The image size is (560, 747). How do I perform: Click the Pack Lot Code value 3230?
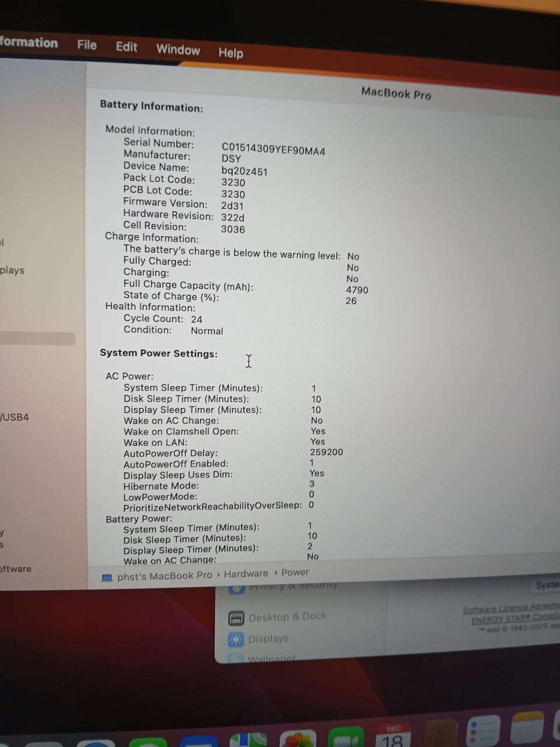pyautogui.click(x=233, y=183)
